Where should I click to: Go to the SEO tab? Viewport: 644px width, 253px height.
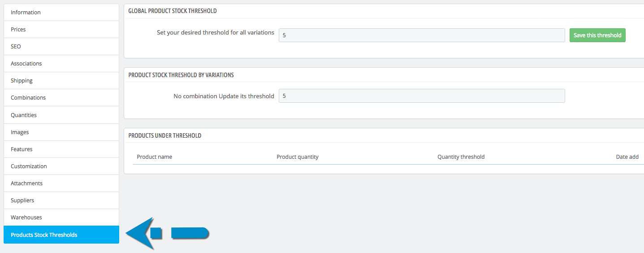[16, 46]
